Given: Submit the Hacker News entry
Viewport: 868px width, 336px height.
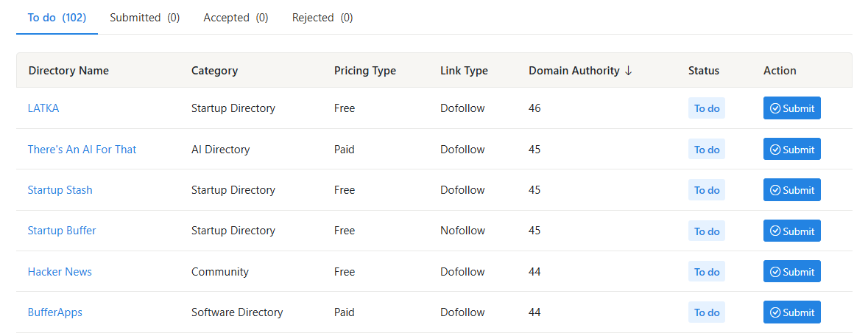Looking at the screenshot, I should pyautogui.click(x=791, y=272).
